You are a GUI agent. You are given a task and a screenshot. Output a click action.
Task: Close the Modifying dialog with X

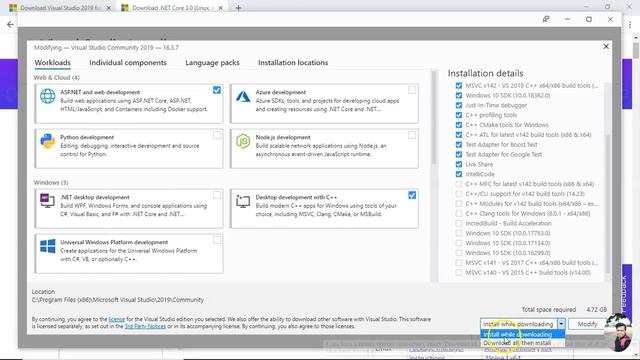tap(606, 47)
